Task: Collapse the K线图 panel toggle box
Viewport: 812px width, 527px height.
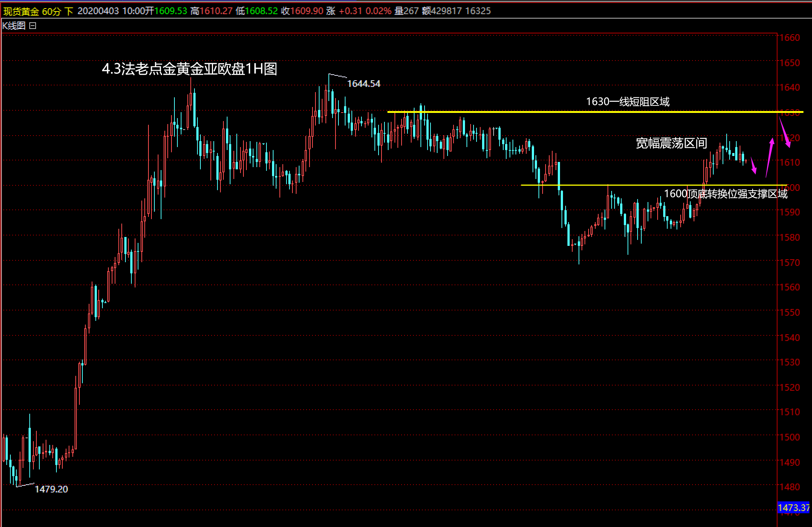Action: pyautogui.click(x=33, y=26)
